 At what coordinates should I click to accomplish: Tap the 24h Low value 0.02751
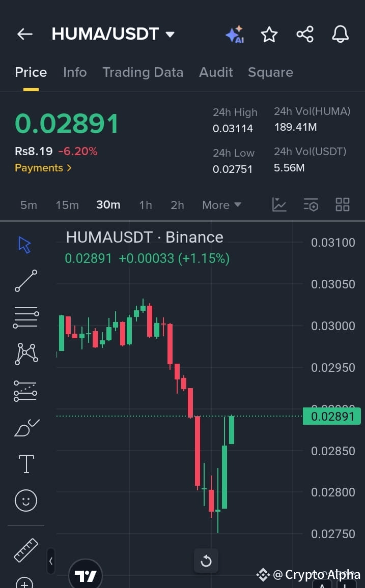pos(232,169)
